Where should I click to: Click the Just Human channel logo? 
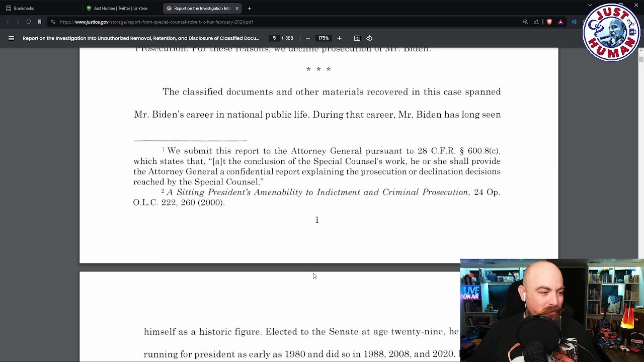click(611, 32)
